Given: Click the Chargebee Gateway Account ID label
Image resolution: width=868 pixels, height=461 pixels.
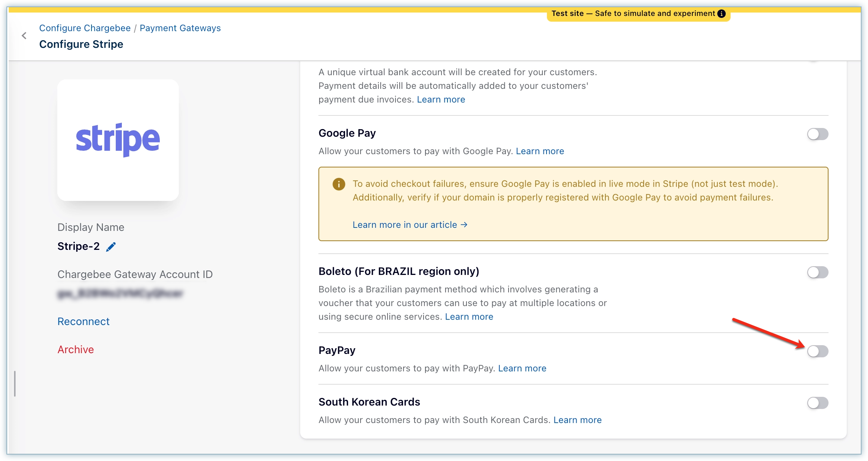Looking at the screenshot, I should (x=135, y=275).
